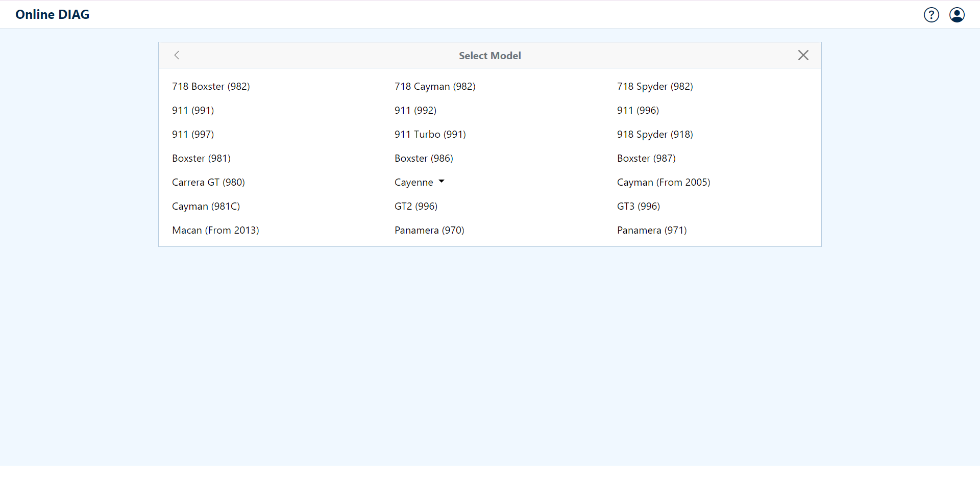The height and width of the screenshot is (480, 980).
Task: Choose 918 Spyder (918)
Action: (655, 134)
